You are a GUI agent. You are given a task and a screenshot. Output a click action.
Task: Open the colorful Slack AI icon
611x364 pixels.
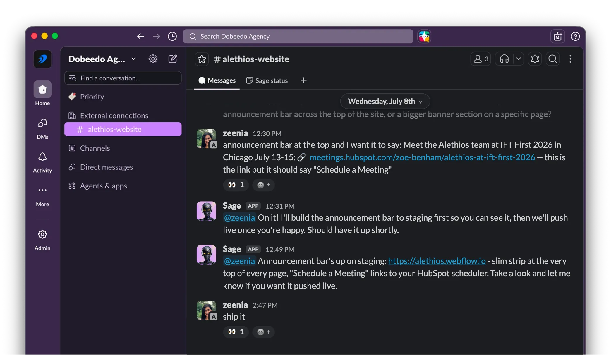(x=424, y=36)
